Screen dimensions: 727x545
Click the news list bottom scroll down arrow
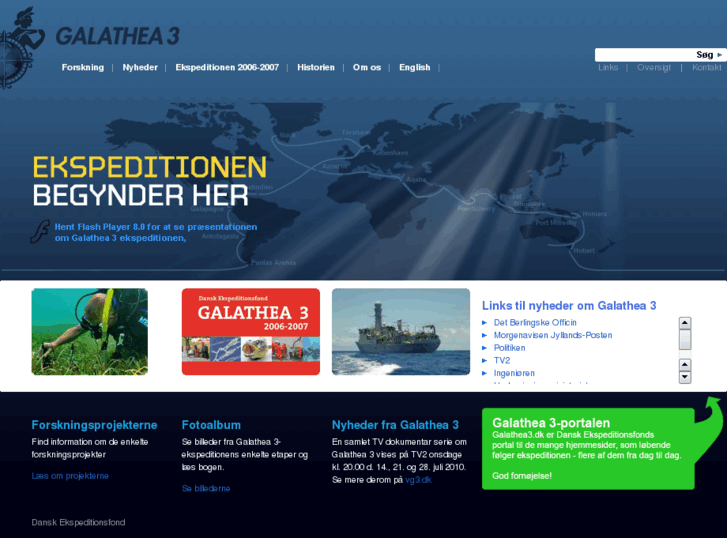(x=685, y=378)
